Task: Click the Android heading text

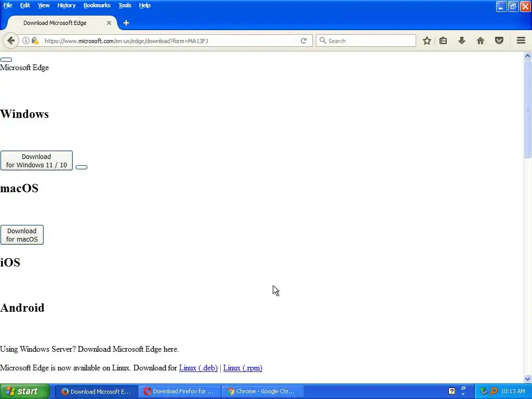Action: point(22,308)
